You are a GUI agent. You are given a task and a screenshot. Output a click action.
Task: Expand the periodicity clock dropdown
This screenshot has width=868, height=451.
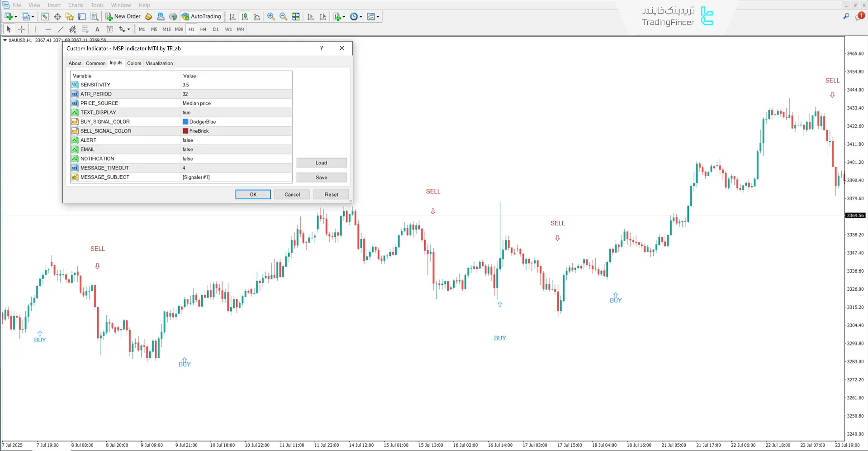tap(360, 17)
